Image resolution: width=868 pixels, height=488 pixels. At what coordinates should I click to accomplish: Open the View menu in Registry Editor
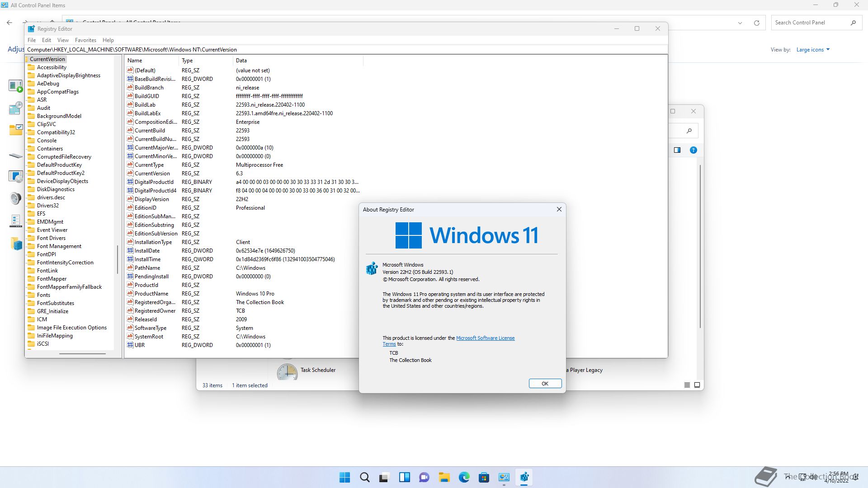pyautogui.click(x=63, y=40)
